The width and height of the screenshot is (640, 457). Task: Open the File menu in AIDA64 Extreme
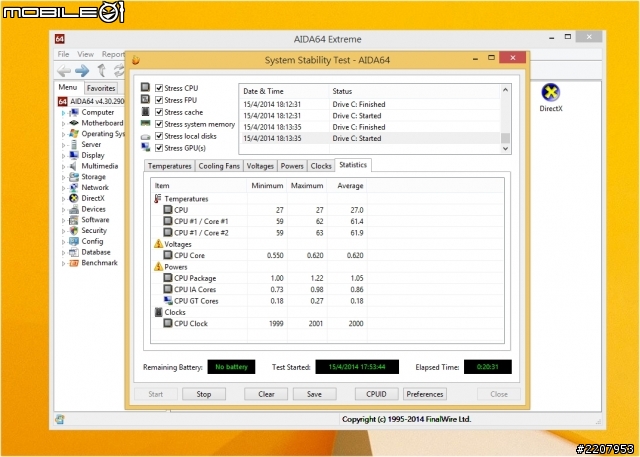(63, 54)
